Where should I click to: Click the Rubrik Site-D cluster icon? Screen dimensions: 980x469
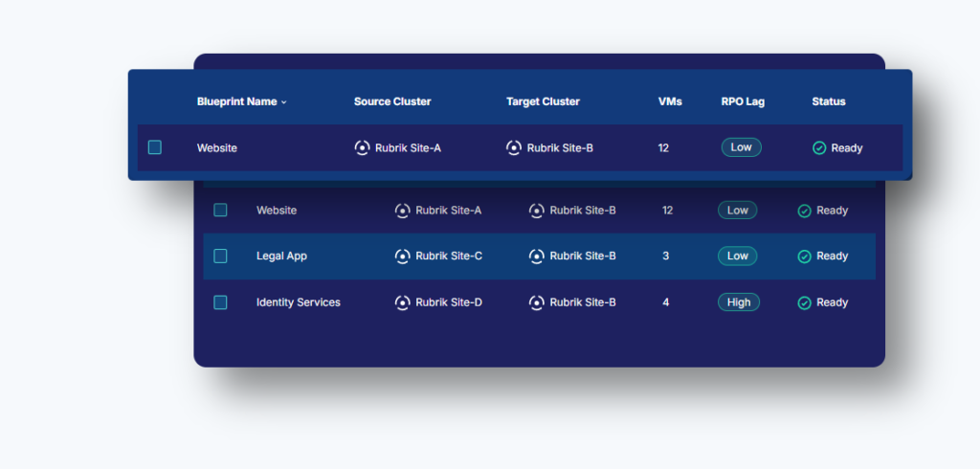pos(402,302)
